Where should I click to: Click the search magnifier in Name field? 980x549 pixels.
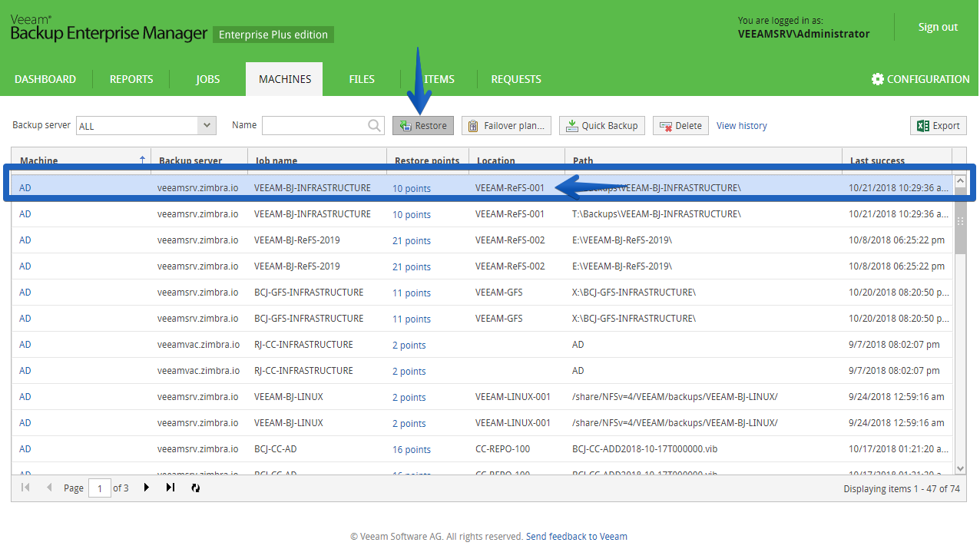(x=374, y=125)
